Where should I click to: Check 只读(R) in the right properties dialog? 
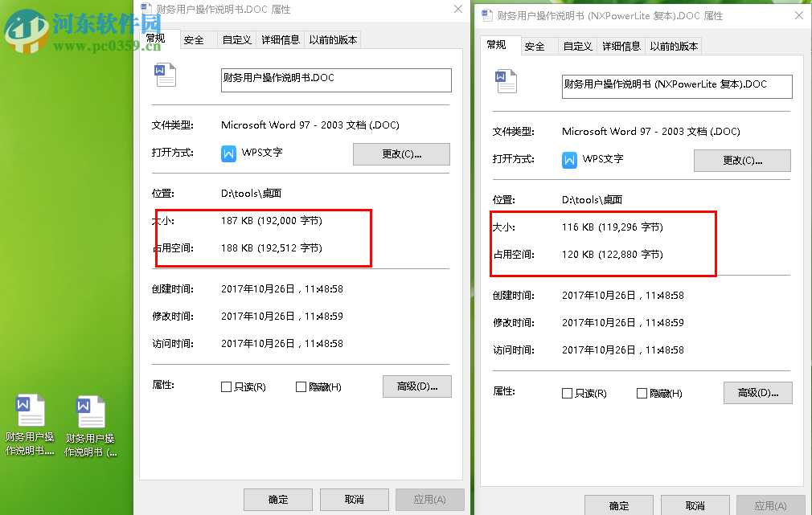click(566, 393)
